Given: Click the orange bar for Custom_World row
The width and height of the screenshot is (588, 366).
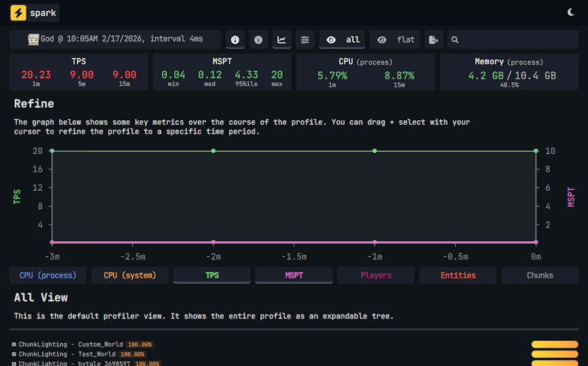Looking at the screenshot, I should click(x=555, y=344).
